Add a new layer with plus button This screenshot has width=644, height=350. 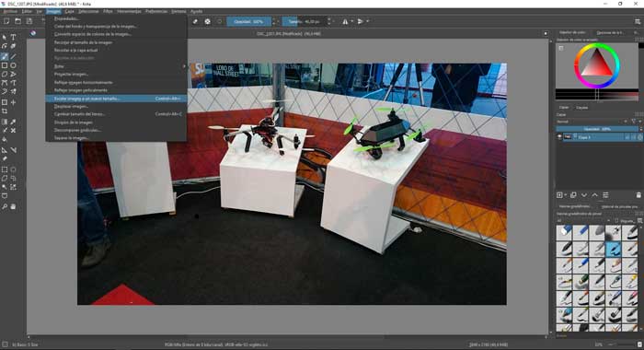coord(559,195)
